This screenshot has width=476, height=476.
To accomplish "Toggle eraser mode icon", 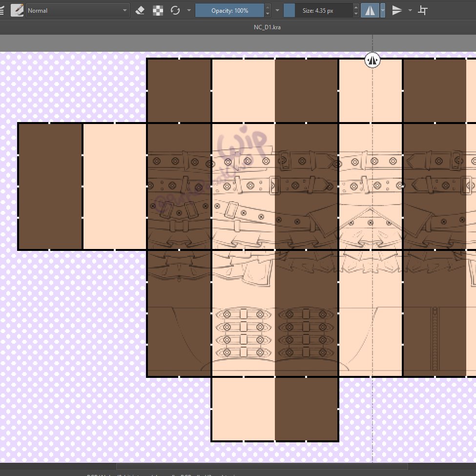I will [x=140, y=10].
